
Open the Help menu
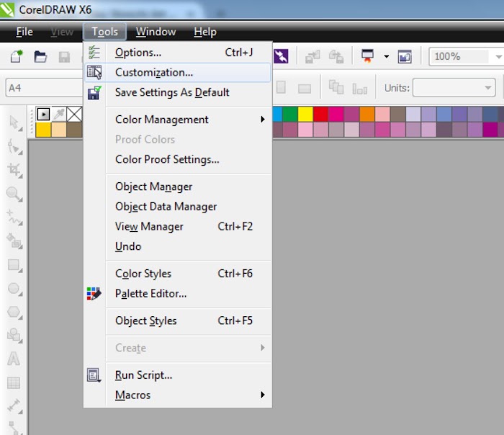point(205,32)
